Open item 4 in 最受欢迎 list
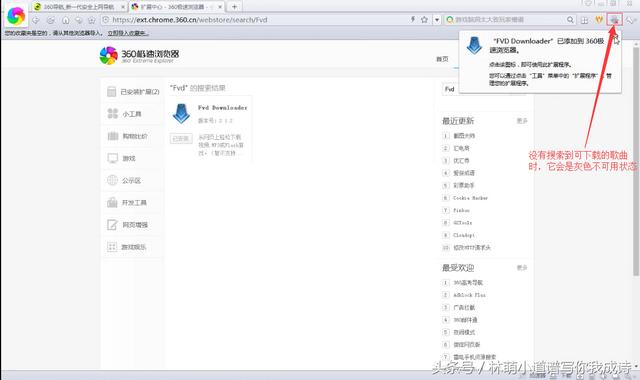The image size is (640, 380). pos(465,320)
